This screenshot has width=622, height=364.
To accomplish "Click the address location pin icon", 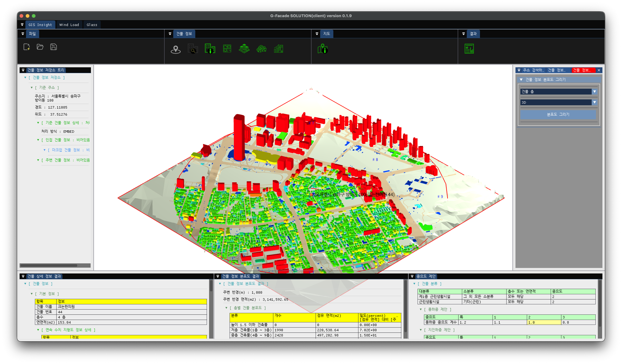I will [176, 49].
